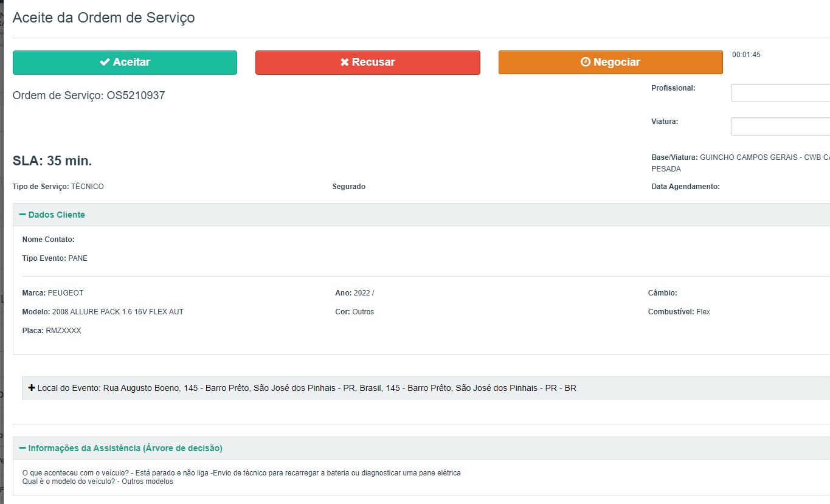
Task: Click the X icon on Recusar
Action: 345,62
